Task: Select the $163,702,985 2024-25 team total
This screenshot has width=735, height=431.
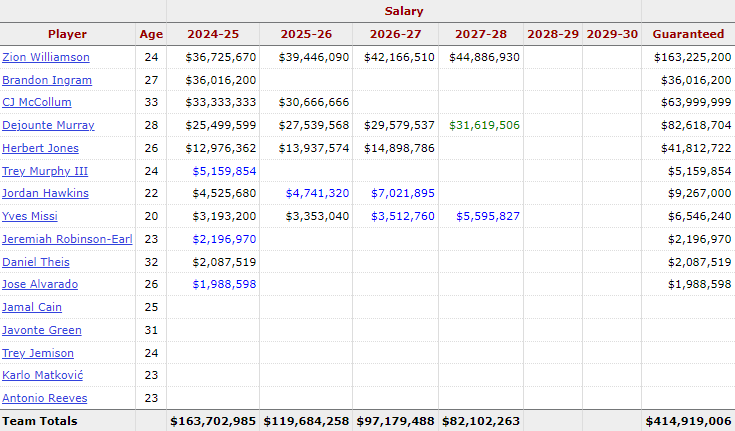Action: tap(213, 421)
